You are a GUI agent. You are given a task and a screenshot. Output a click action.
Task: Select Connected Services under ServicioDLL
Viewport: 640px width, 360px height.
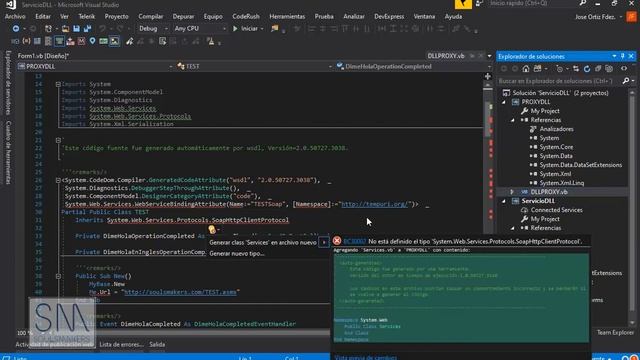click(x=556, y=210)
